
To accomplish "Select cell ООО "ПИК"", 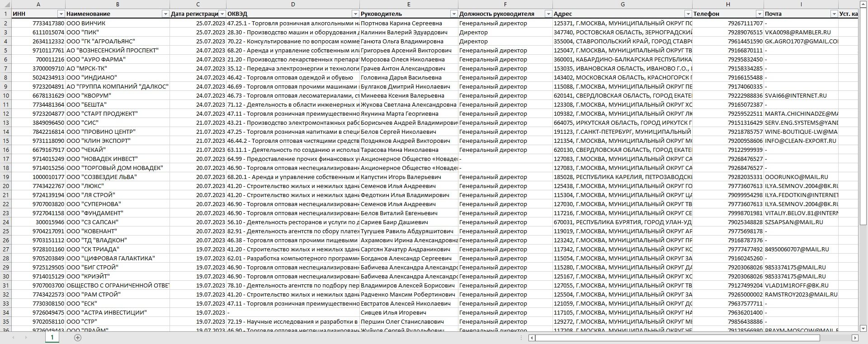I will (118, 32).
